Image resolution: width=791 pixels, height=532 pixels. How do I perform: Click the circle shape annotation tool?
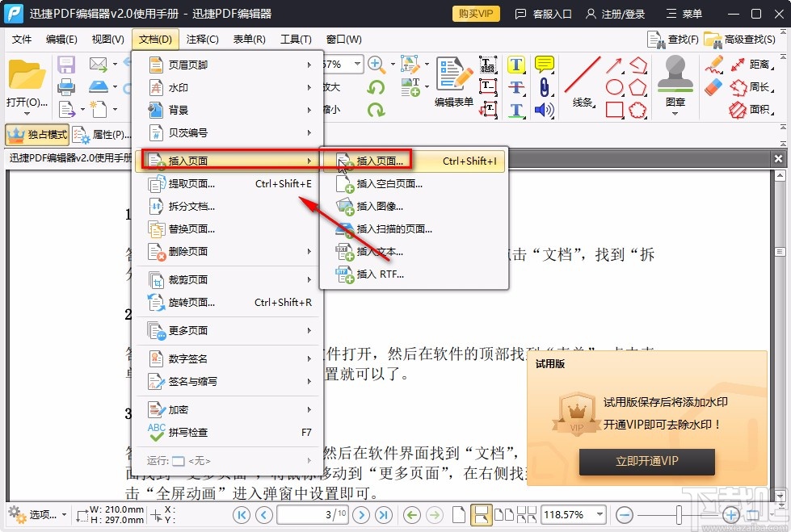[615, 86]
